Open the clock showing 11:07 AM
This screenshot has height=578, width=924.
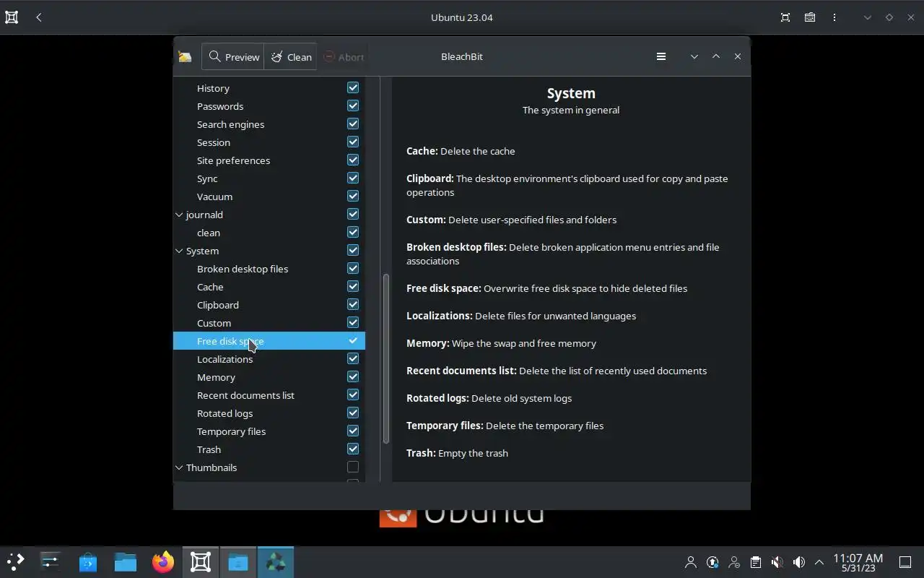(x=858, y=562)
